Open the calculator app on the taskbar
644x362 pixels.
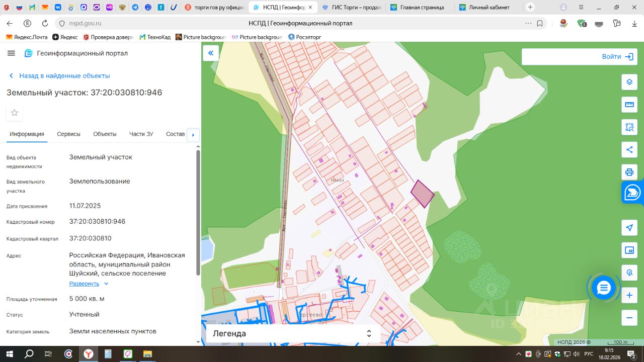pyautogui.click(x=108, y=354)
